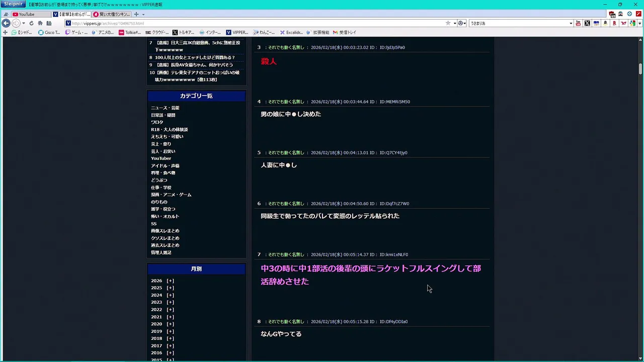The width and height of the screenshot is (644, 362).
Task: Expand the 2026 monthly archive
Action: (170, 281)
